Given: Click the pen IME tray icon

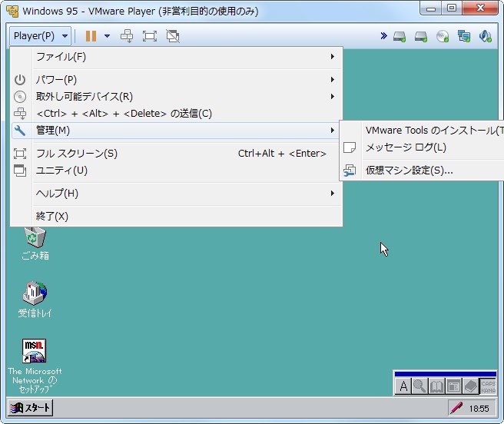Looking at the screenshot, I should 456,408.
